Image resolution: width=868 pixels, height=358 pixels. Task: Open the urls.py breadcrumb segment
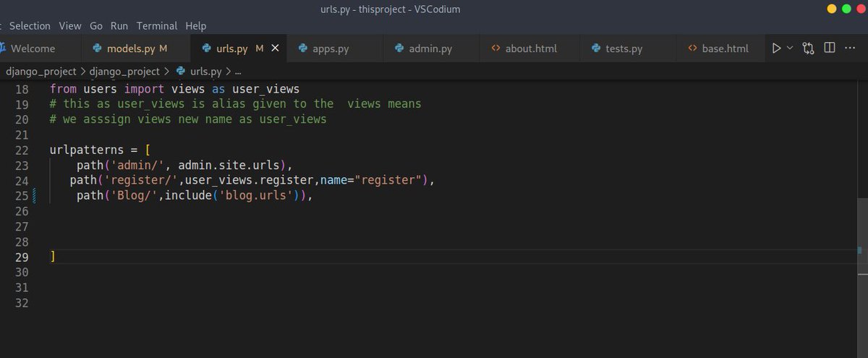[x=197, y=71]
